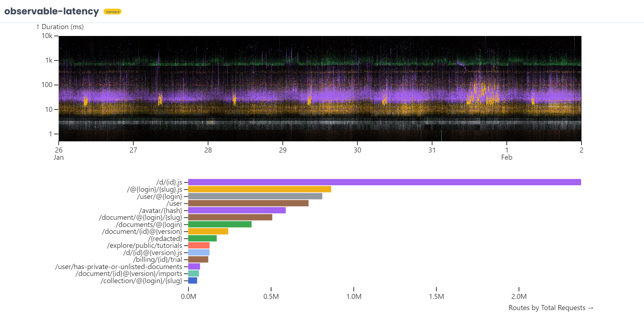Click the 0.0M tick on requests axis
The height and width of the screenshot is (318, 644).
click(188, 296)
